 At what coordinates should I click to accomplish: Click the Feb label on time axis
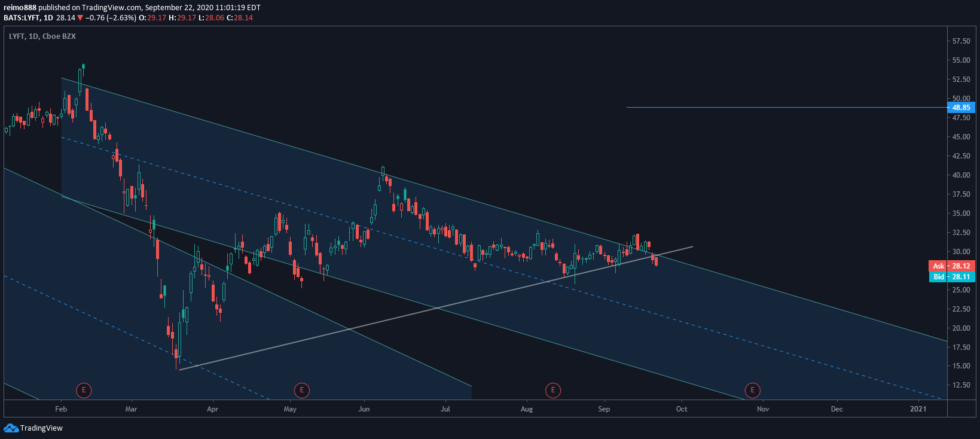(61, 409)
